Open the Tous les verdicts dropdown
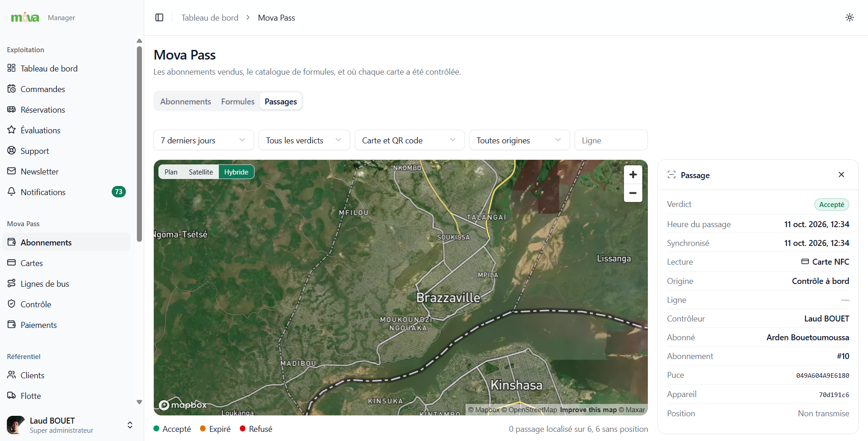This screenshot has height=441, width=868. (x=304, y=140)
